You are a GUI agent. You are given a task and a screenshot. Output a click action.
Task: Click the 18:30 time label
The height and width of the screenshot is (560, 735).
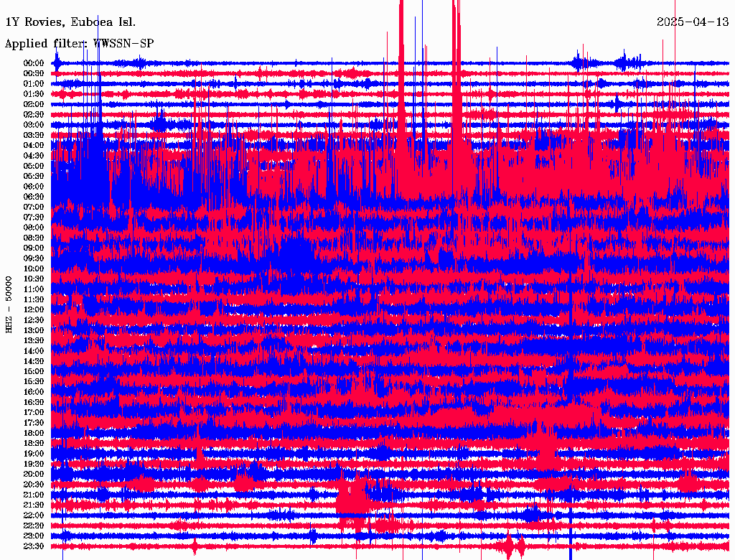34,443
